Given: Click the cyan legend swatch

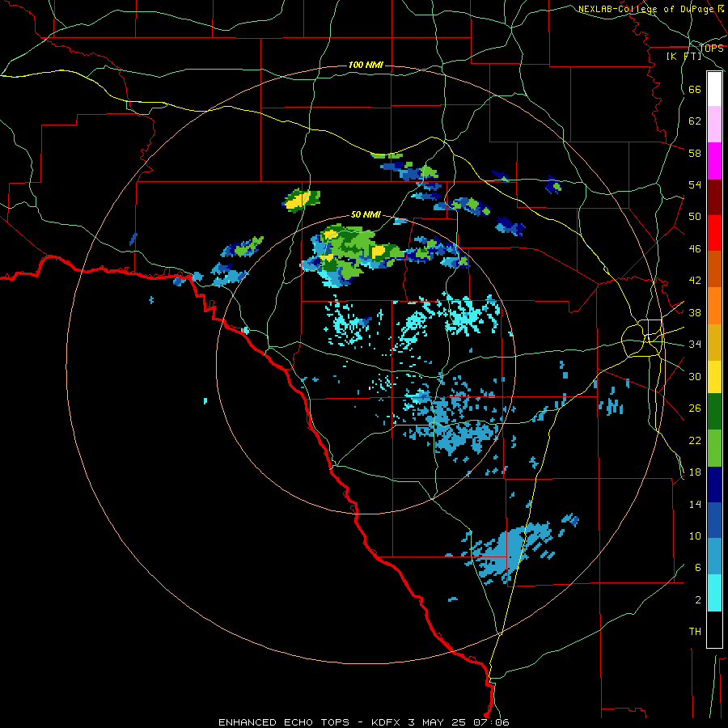Looking at the screenshot, I should 714,593.
